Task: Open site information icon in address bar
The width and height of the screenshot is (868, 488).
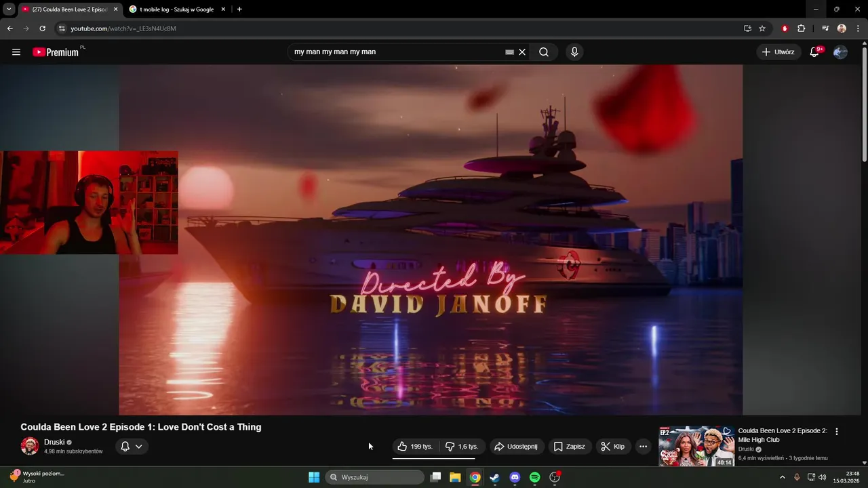Action: click(x=61, y=28)
